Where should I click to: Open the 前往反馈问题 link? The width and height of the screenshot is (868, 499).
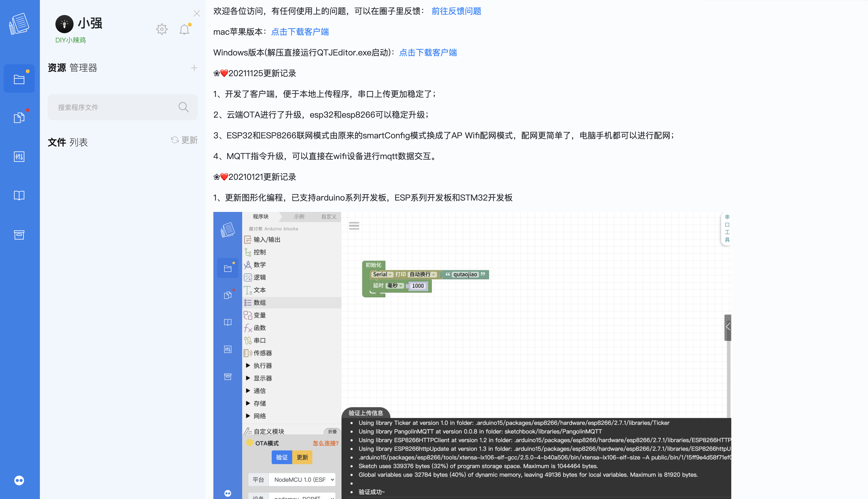click(x=456, y=11)
